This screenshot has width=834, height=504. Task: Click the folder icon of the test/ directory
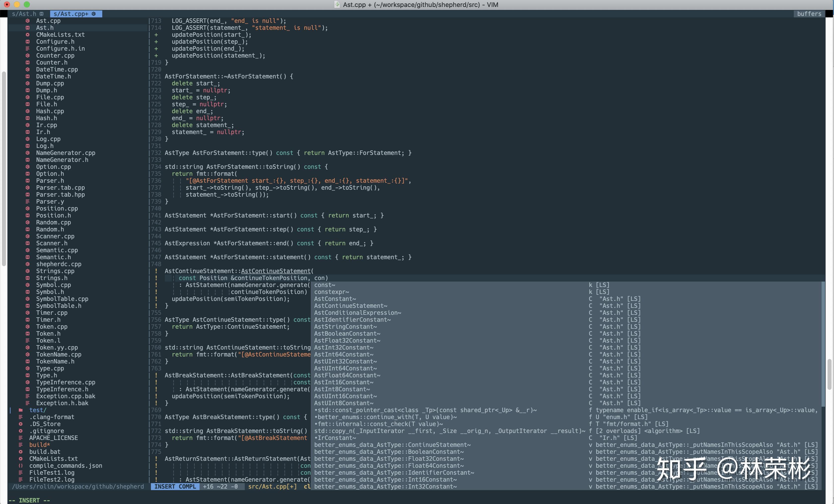[x=21, y=410]
